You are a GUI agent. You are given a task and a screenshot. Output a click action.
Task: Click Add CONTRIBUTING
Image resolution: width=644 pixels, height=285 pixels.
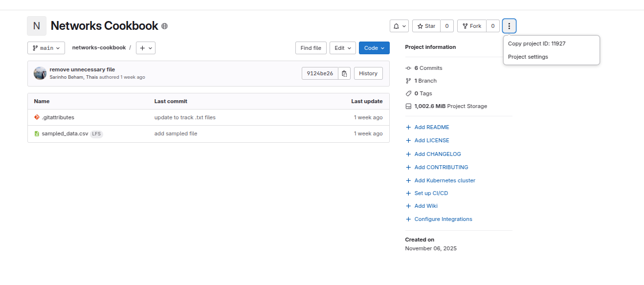[x=437, y=167]
